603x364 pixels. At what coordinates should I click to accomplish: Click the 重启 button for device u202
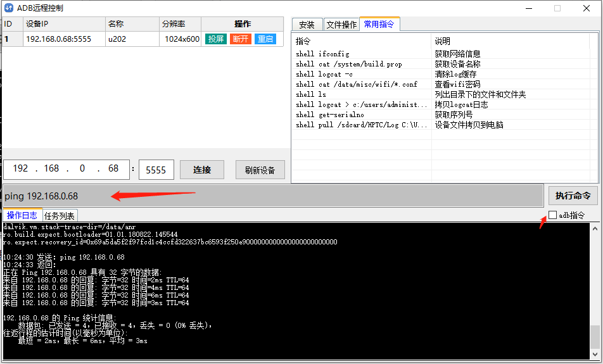click(x=265, y=39)
